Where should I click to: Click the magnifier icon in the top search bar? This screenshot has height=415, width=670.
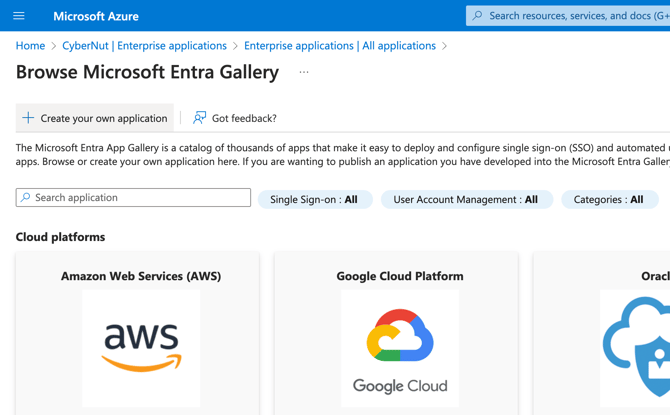pos(478,16)
